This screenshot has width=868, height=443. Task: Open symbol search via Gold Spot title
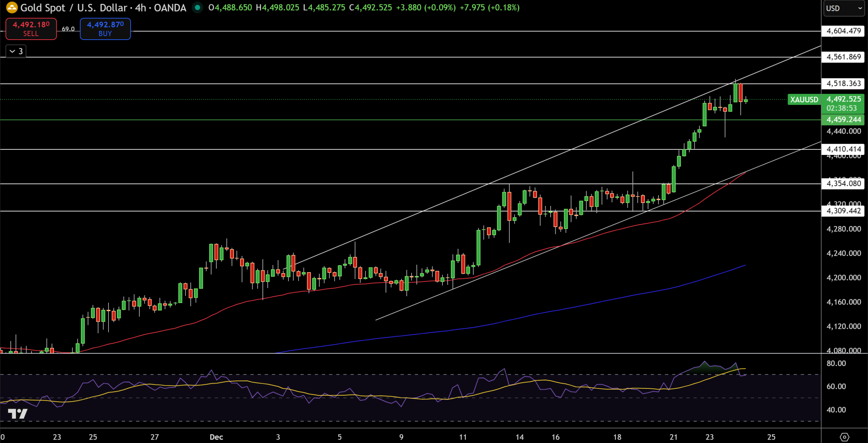(43, 8)
